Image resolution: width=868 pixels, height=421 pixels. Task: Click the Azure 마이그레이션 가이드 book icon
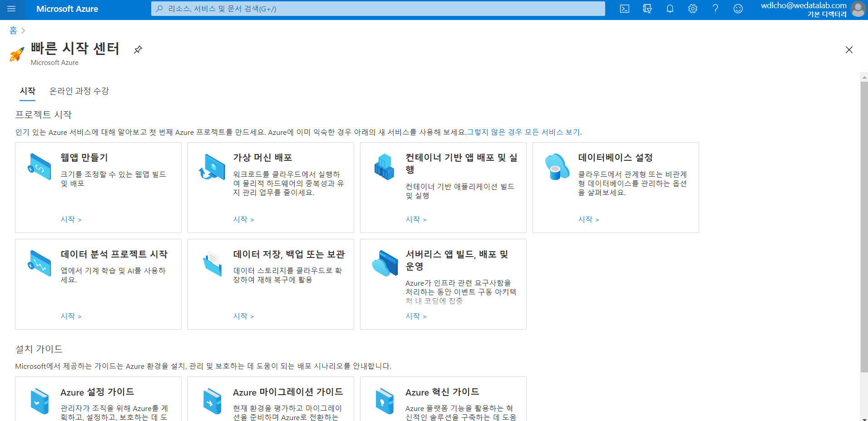[x=212, y=401]
